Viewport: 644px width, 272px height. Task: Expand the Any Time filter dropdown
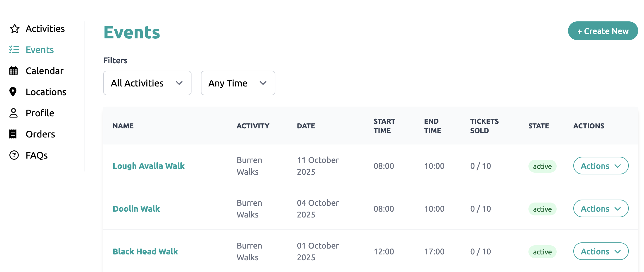(238, 83)
